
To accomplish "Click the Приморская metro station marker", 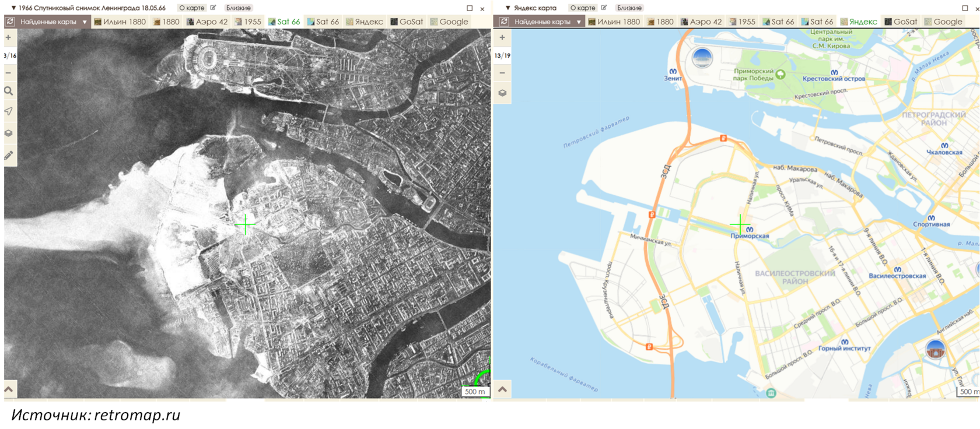I will point(750,229).
